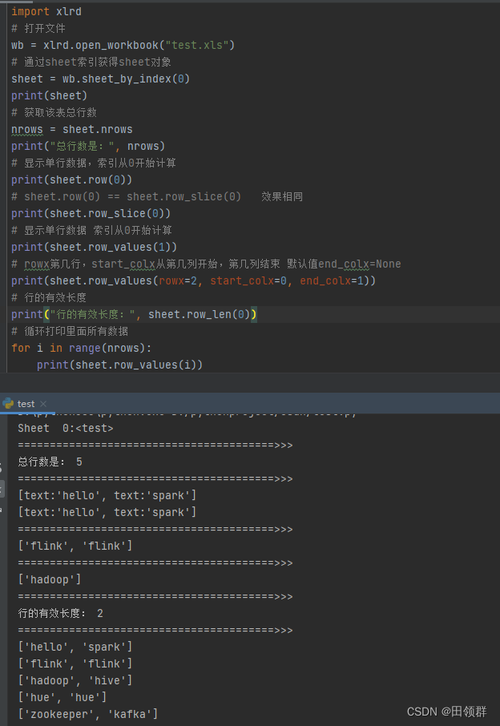
Task: Place cursor on the import xlrd line
Action: coord(46,12)
